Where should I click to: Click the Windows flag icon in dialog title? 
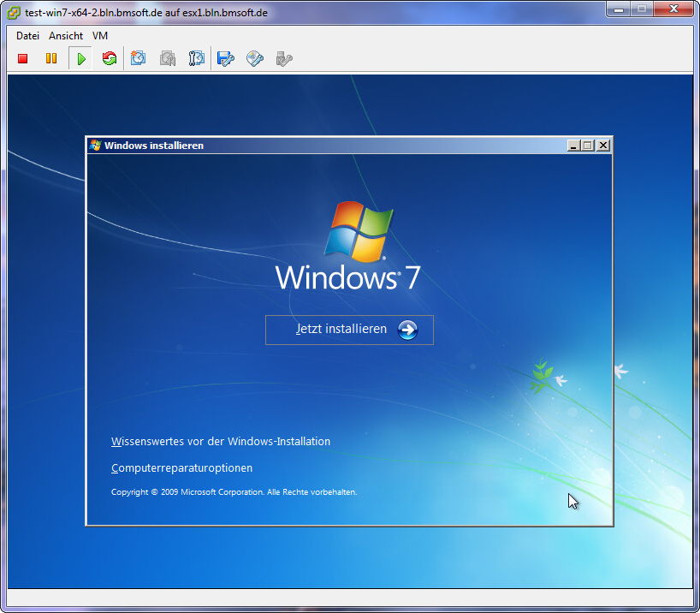tap(95, 146)
